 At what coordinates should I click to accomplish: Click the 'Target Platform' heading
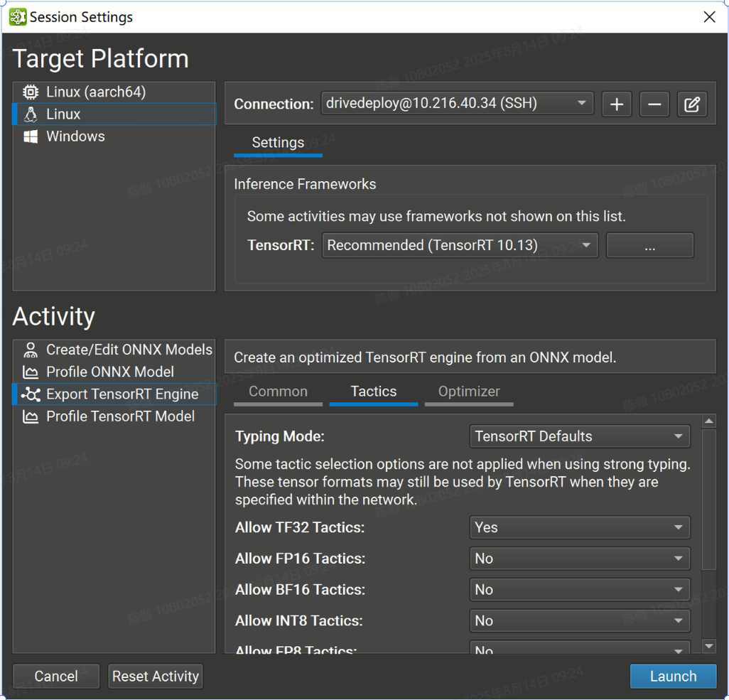(100, 59)
